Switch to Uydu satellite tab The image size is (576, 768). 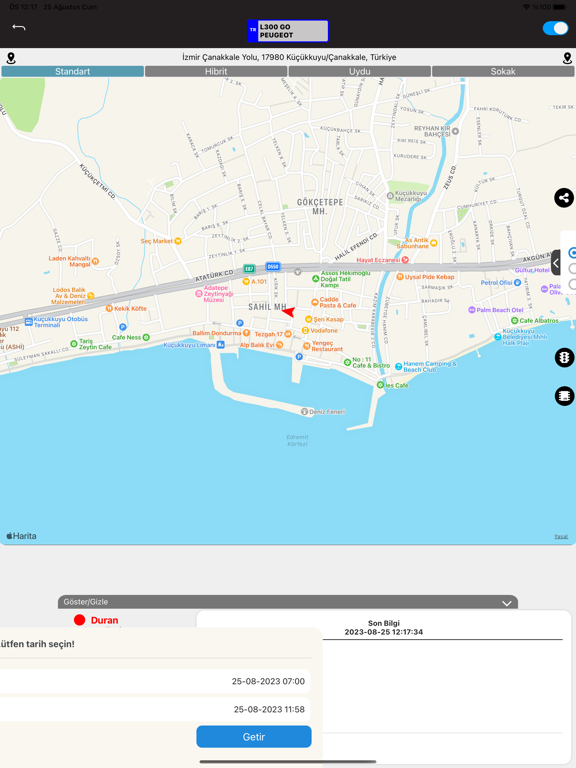pos(360,72)
